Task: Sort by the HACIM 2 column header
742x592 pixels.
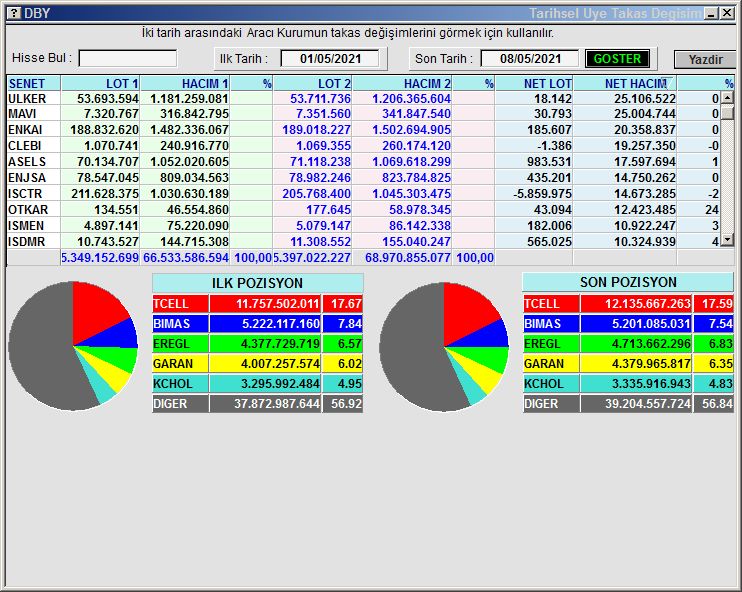Action: (x=402, y=83)
